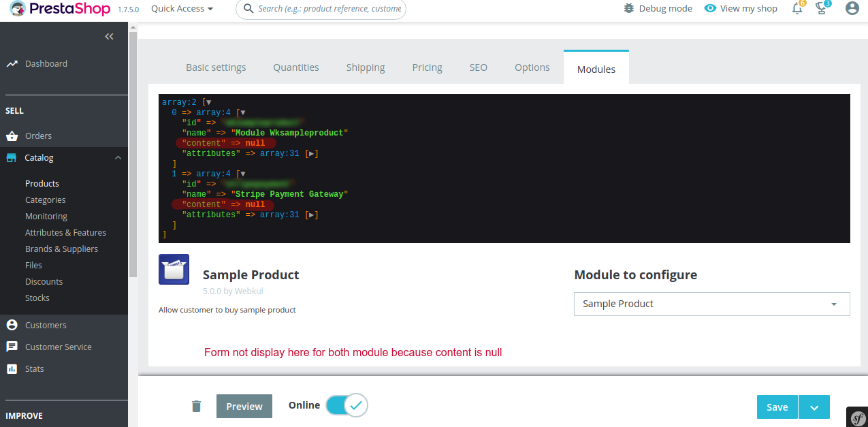The height and width of the screenshot is (427, 868).
Task: Open the account profile icon
Action: tap(853, 8)
